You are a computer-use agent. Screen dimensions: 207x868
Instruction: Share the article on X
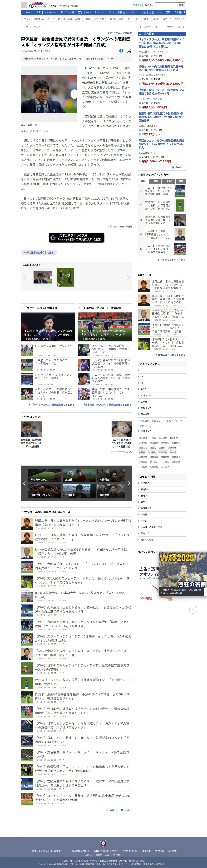point(129,51)
